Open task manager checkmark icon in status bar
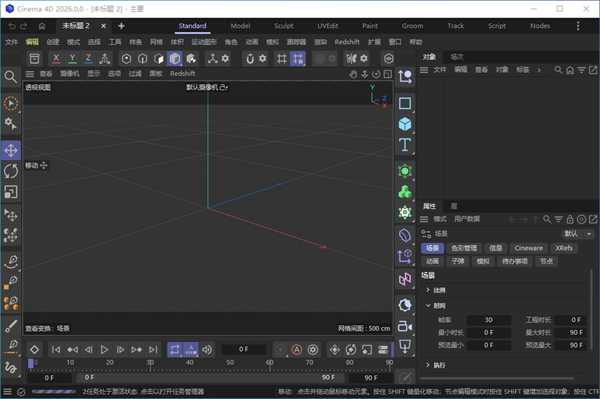Viewport: 600px width, 399px height. pyautogui.click(x=21, y=392)
